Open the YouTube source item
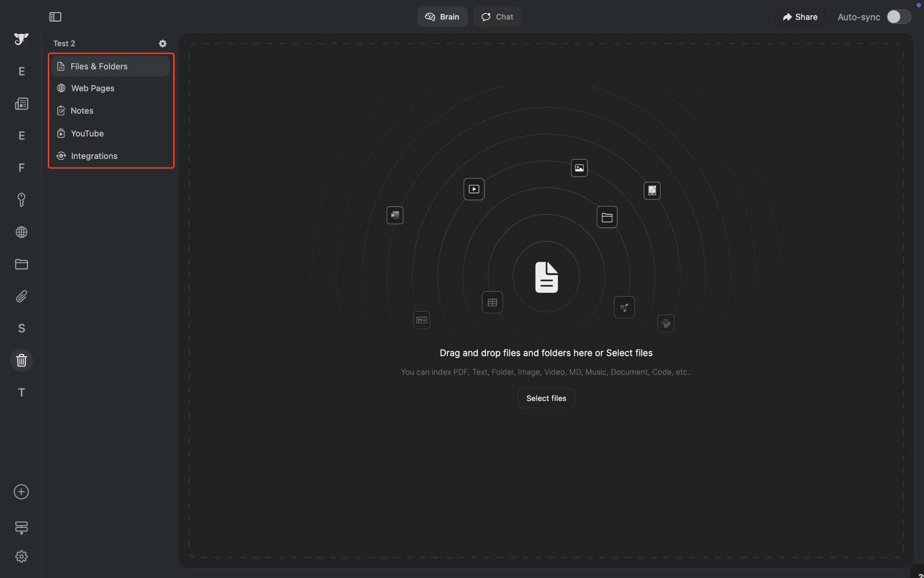Image resolution: width=924 pixels, height=578 pixels. click(x=87, y=133)
